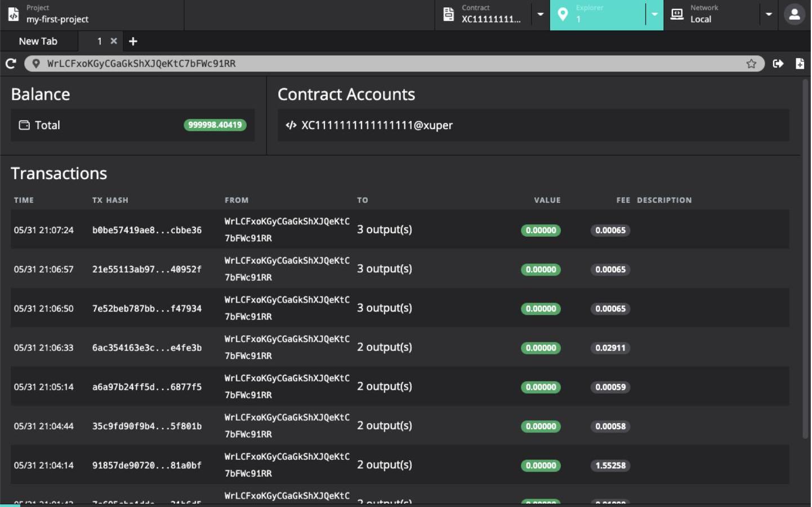Viewport: 812px width, 507px height.
Task: Open transaction hash b0be57419ae8...cbbe36
Action: point(147,230)
